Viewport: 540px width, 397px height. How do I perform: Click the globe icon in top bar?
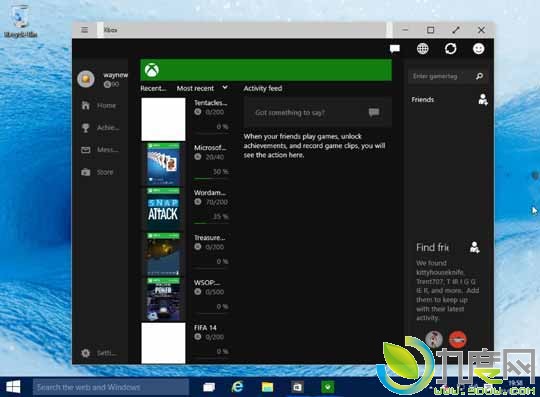(x=423, y=49)
